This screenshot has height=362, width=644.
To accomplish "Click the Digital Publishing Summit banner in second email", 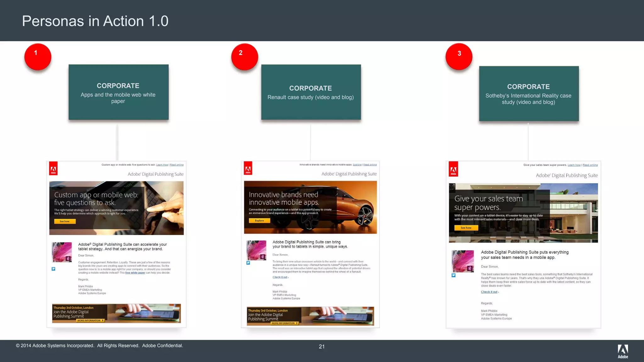I will (310, 316).
